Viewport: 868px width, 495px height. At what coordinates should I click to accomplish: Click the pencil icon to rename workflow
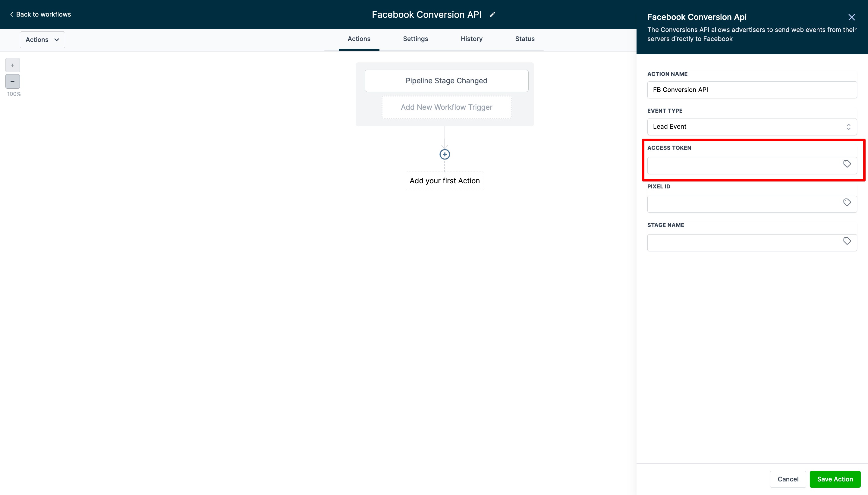(492, 14)
